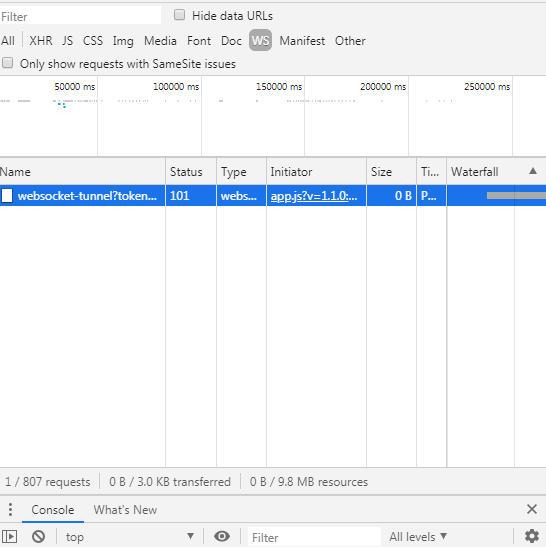Viewport: 546px width, 547px height.
Task: Sort by the Name column header
Action: click(x=82, y=172)
